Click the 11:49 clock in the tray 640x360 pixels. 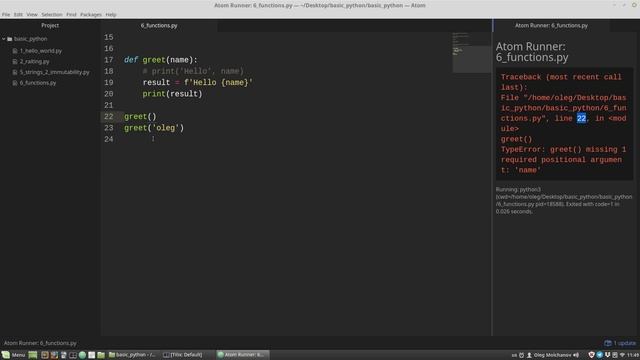click(633, 355)
